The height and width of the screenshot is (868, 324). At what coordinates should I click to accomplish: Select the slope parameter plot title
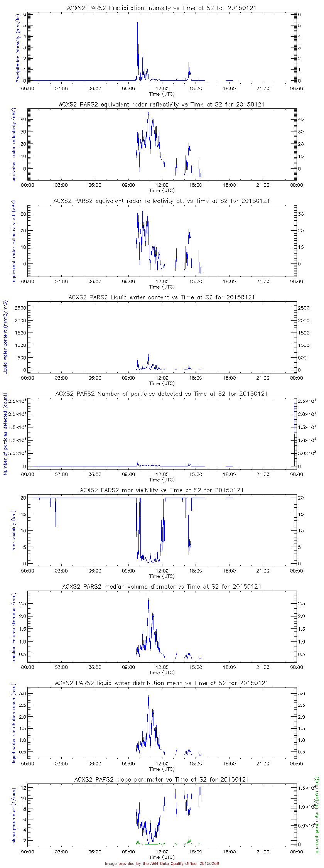click(x=162, y=780)
